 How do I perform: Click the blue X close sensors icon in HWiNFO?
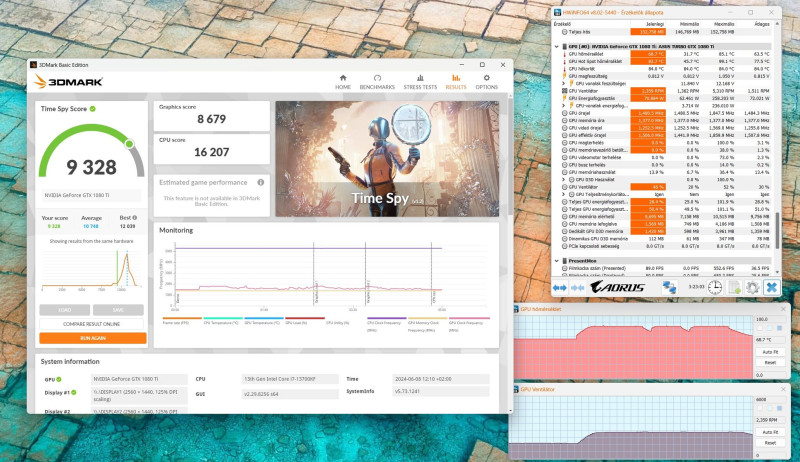tap(771, 287)
